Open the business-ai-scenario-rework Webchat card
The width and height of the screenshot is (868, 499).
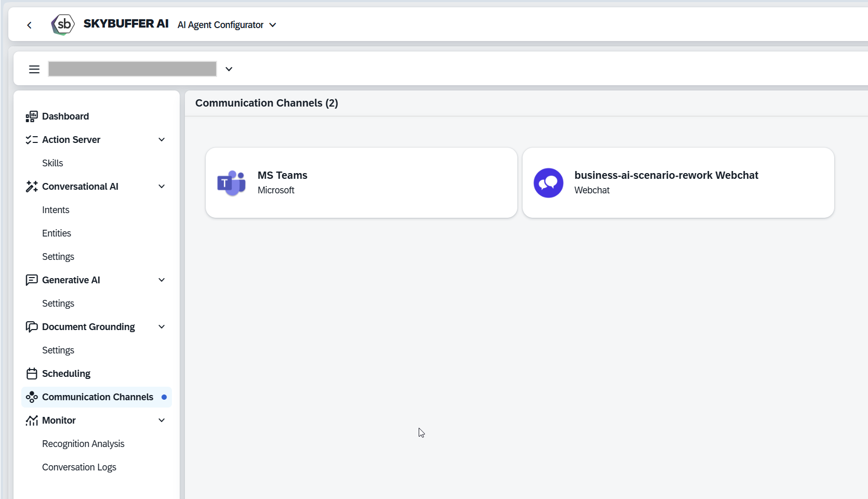point(678,183)
